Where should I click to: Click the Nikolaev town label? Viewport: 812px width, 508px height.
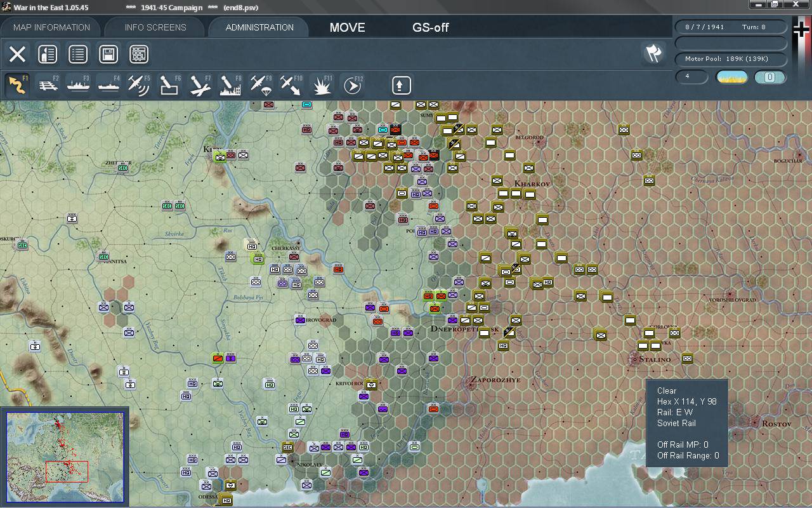pyautogui.click(x=309, y=464)
